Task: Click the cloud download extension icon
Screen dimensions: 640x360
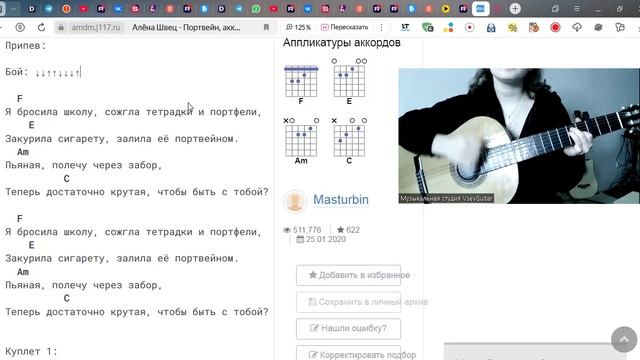Action: click(x=577, y=27)
